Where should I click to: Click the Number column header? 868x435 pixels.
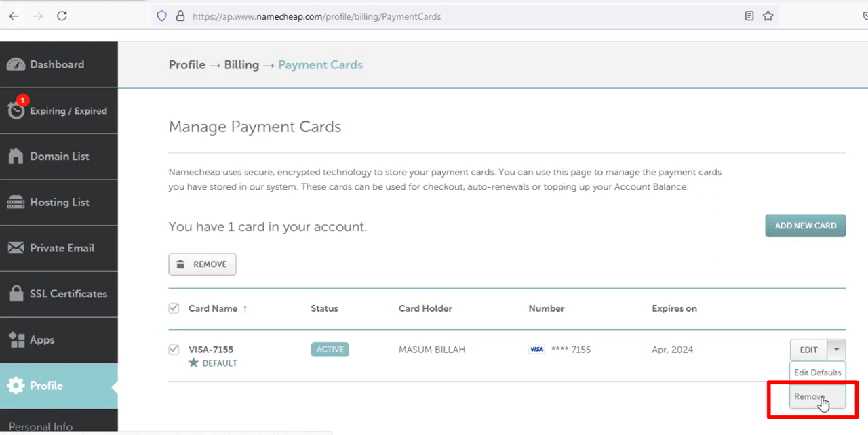tap(547, 308)
